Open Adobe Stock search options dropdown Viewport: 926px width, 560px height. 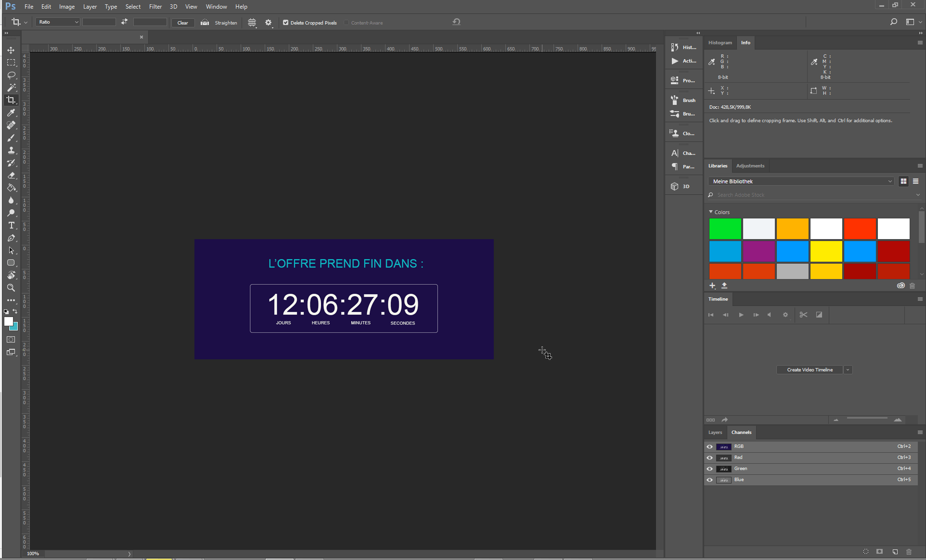[x=917, y=195]
